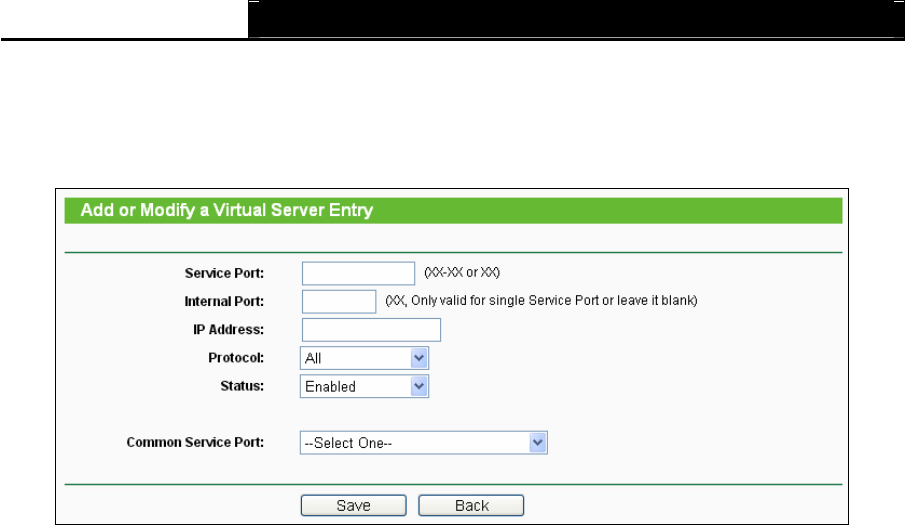
Task: Select the IP Address label
Action: click(229, 329)
